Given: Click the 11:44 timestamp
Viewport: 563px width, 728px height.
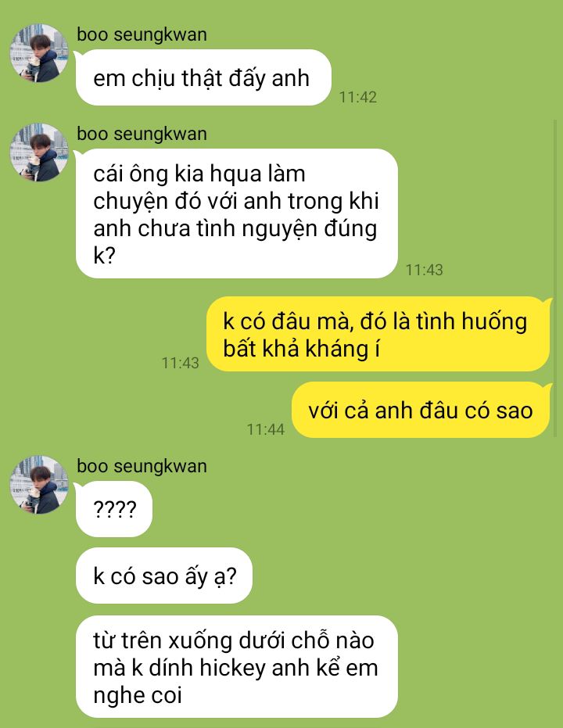Looking at the screenshot, I should 266,429.
